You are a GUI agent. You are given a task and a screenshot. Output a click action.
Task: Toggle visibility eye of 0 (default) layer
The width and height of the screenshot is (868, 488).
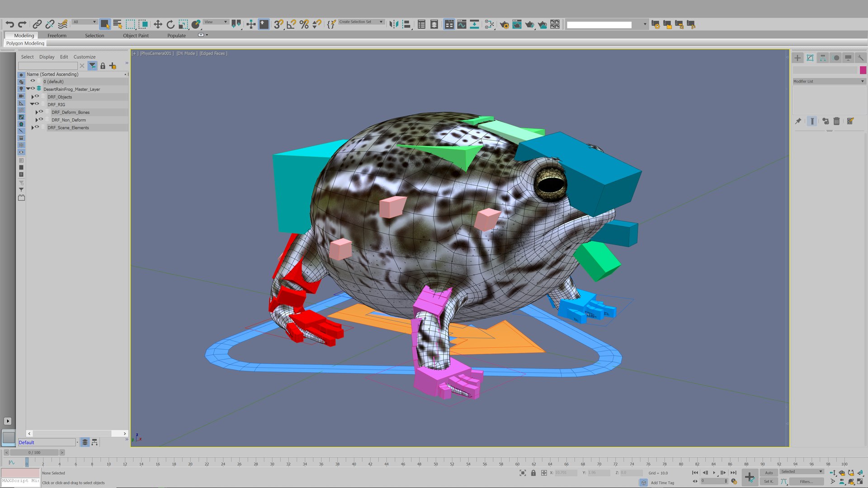pyautogui.click(x=33, y=81)
